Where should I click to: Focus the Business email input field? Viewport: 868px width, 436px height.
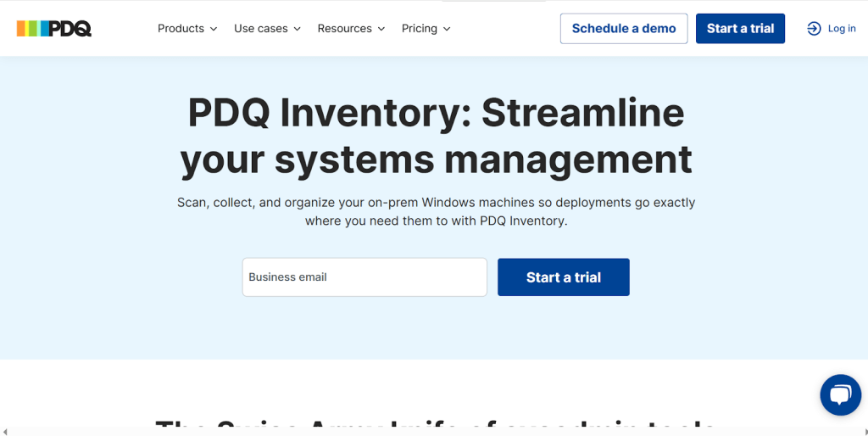click(x=364, y=277)
